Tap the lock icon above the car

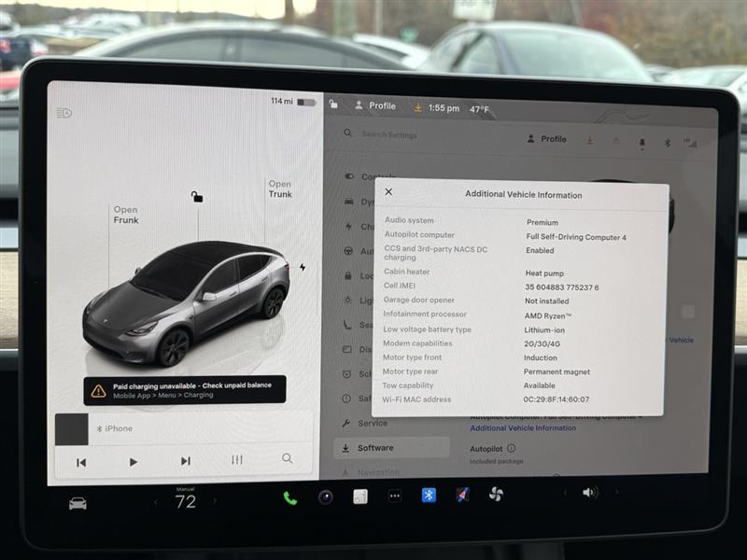[x=197, y=196]
